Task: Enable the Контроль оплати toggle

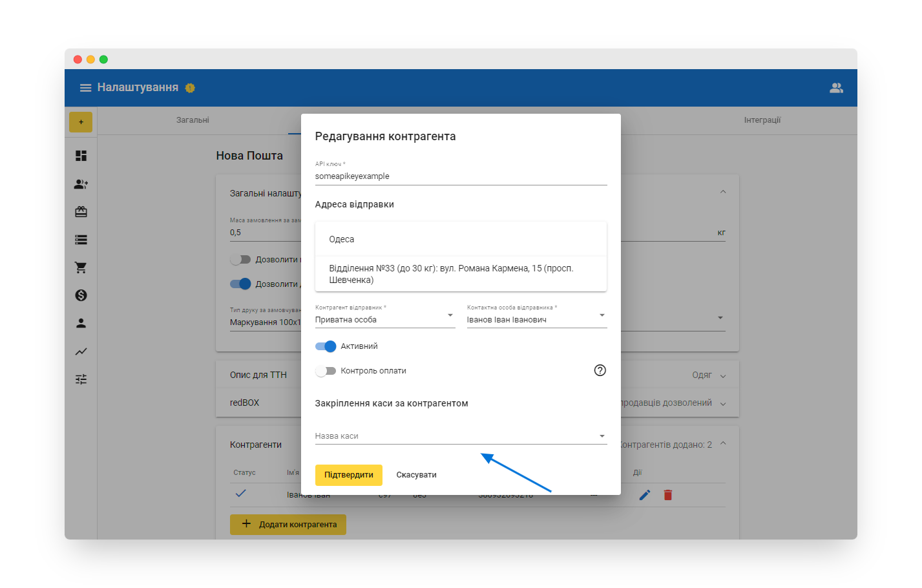Action: (326, 371)
